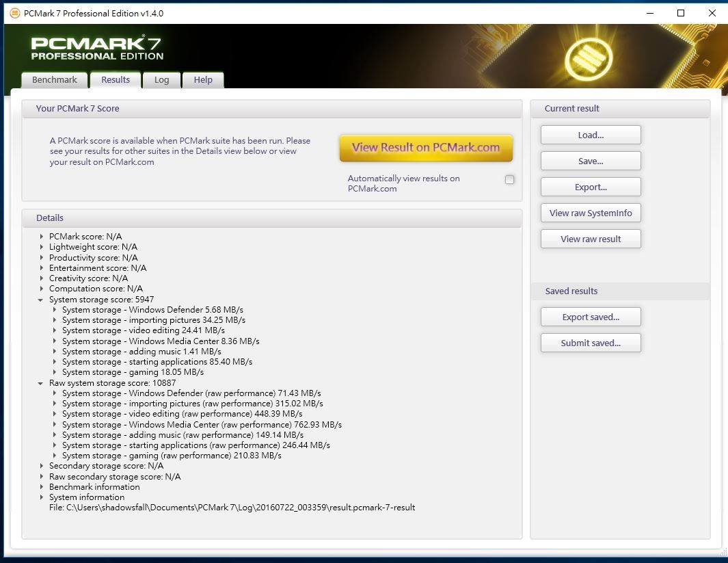Click the PCMark 7 title bar app icon
The width and height of the screenshot is (728, 563).
(15, 13)
